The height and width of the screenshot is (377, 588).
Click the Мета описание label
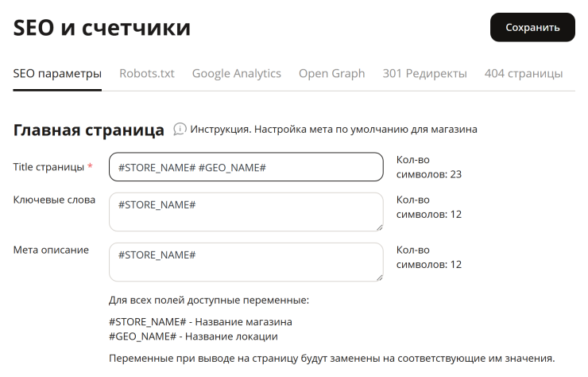(x=51, y=250)
